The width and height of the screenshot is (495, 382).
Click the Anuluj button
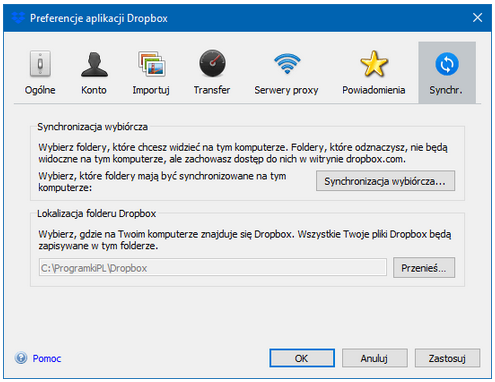click(x=375, y=358)
